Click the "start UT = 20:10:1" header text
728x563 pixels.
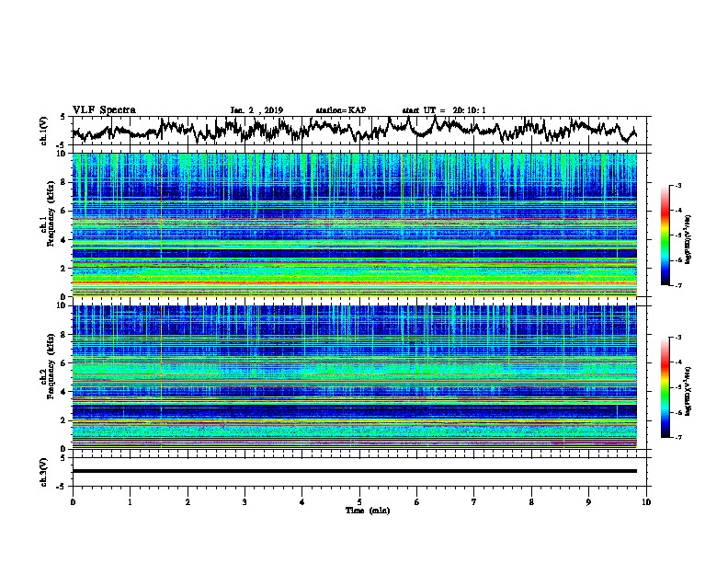pyautogui.click(x=444, y=110)
